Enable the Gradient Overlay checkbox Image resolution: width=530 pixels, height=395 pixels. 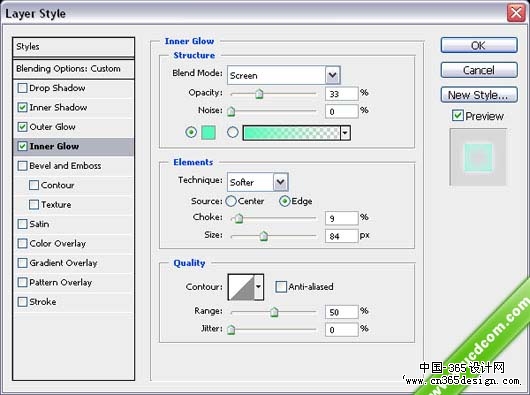tap(22, 263)
